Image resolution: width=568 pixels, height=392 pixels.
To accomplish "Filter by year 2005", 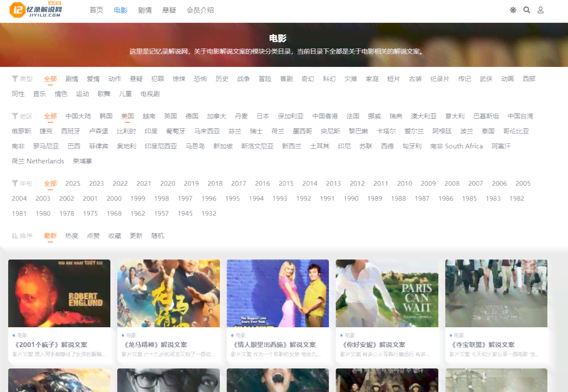I will (x=523, y=184).
